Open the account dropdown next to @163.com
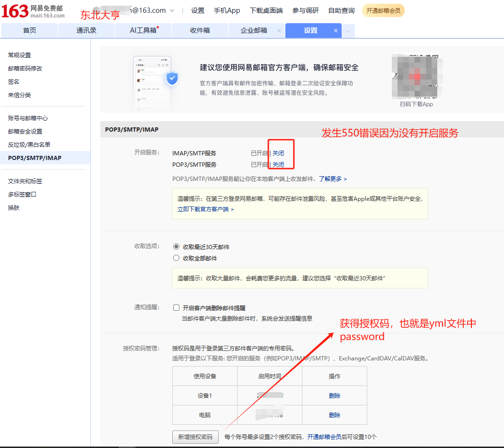Viewport: 504px width, 448px height. click(172, 10)
